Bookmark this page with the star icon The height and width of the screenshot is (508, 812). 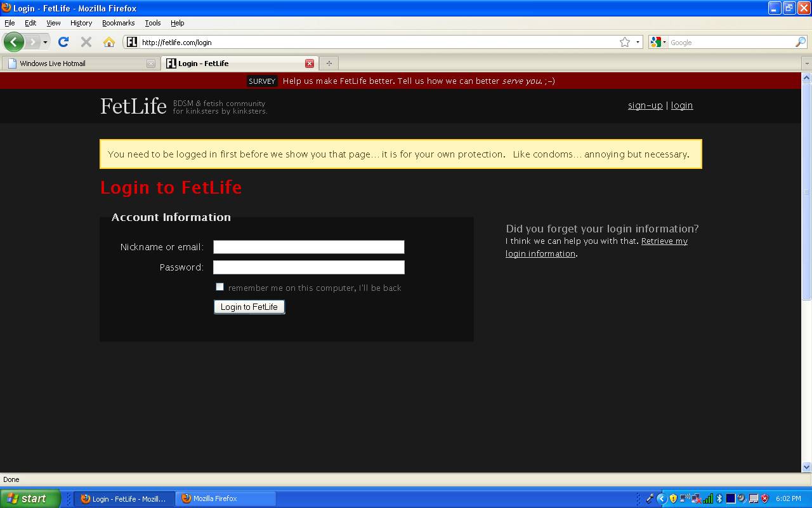(625, 42)
